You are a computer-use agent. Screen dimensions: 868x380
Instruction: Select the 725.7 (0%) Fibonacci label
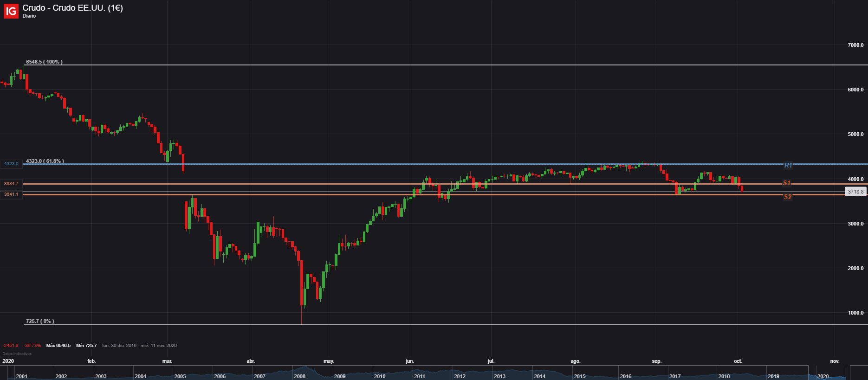click(40, 321)
